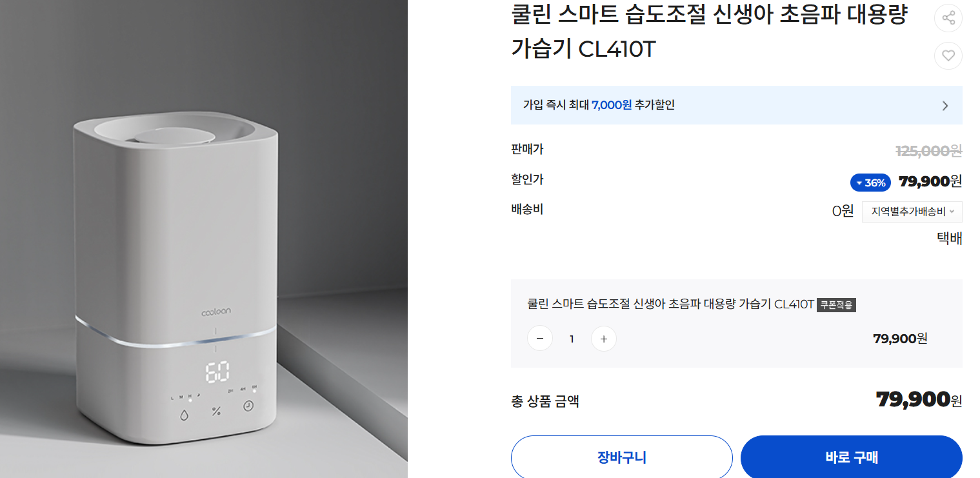Click the 79,900원 discounted price text

[x=930, y=181]
